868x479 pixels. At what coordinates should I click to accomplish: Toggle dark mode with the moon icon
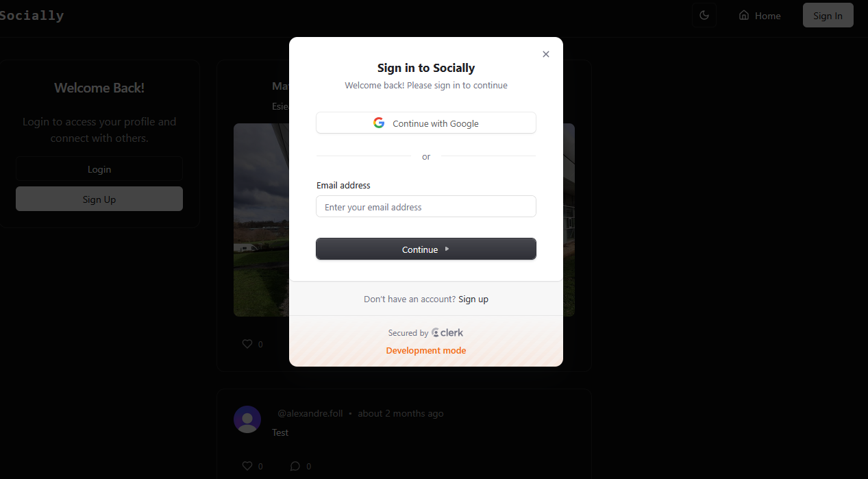(x=704, y=15)
